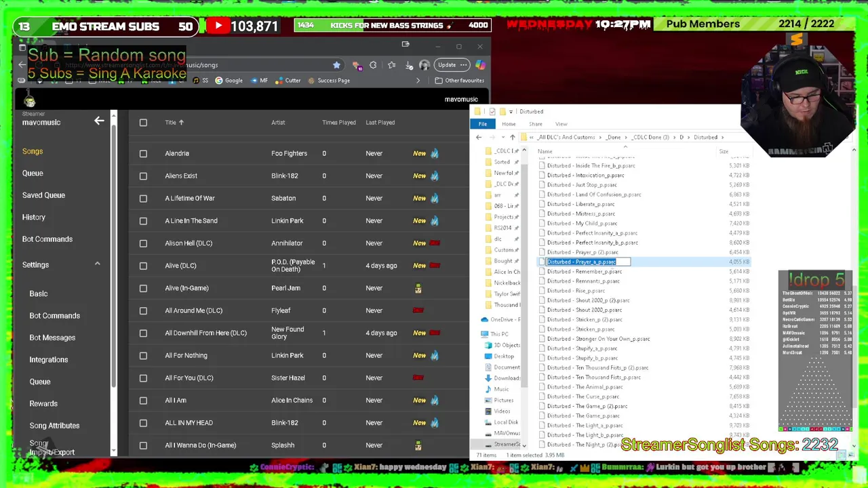
Task: Open the Google bookmark
Action: pyautogui.click(x=229, y=81)
